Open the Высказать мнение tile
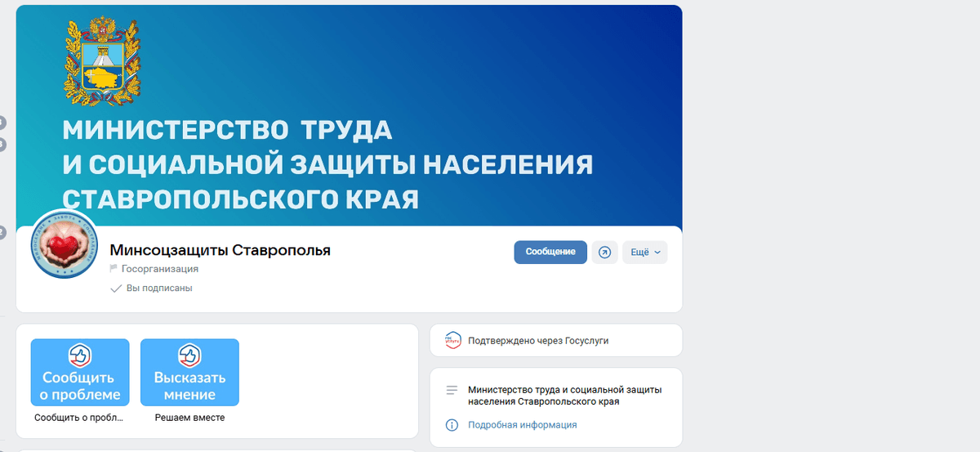Screen dimensions: 980x452 click(189, 372)
